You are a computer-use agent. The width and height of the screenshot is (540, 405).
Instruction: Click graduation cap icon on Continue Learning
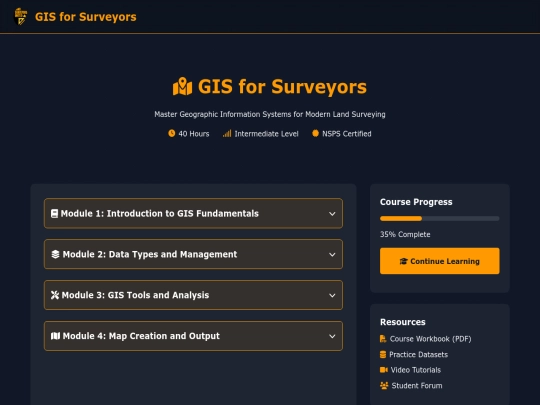pyautogui.click(x=404, y=261)
